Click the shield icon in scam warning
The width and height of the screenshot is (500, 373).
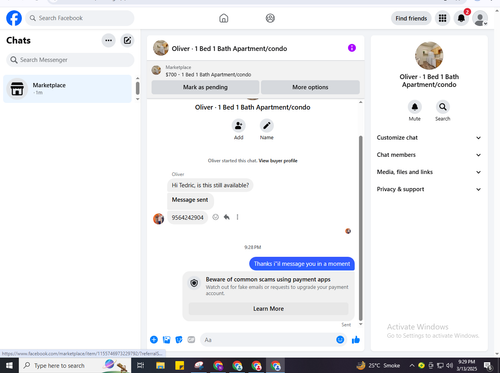[x=194, y=283]
